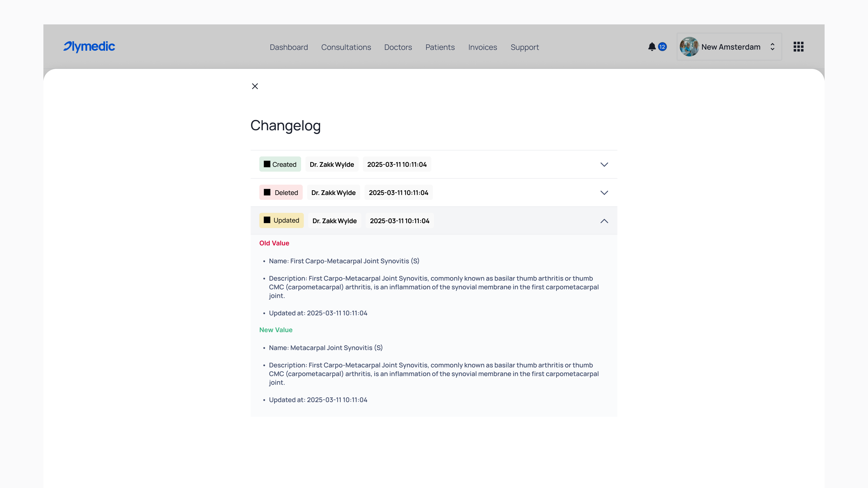868x488 pixels.
Task: Go to the Dashboard menu item
Action: (289, 47)
